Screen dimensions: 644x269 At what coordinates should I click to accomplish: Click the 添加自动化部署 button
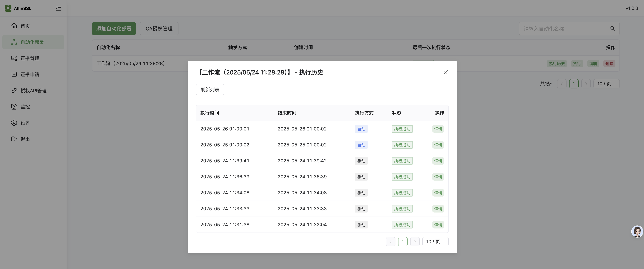[114, 29]
